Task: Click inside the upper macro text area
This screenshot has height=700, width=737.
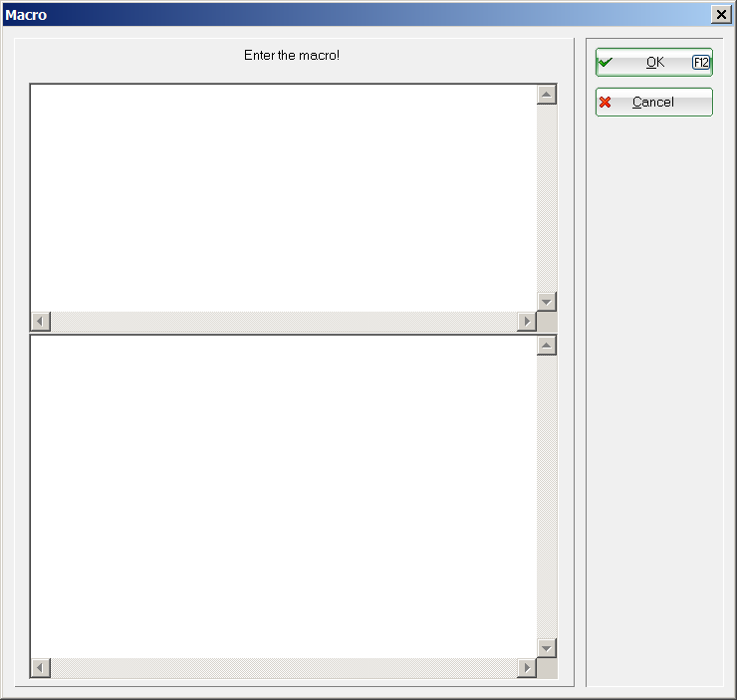Action: [284, 198]
